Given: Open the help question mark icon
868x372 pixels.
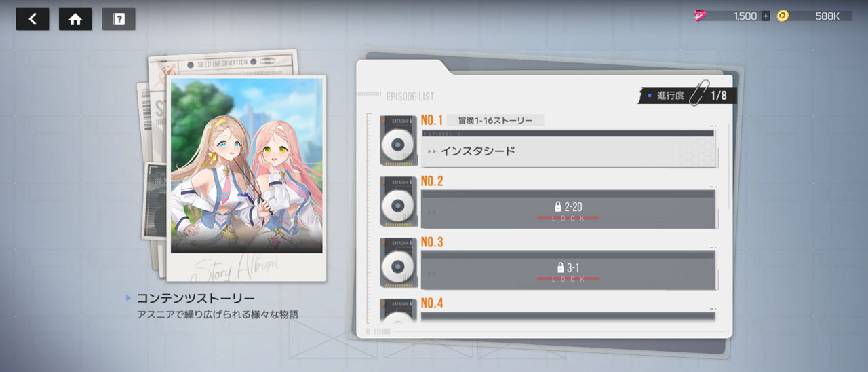Looking at the screenshot, I should tap(119, 19).
